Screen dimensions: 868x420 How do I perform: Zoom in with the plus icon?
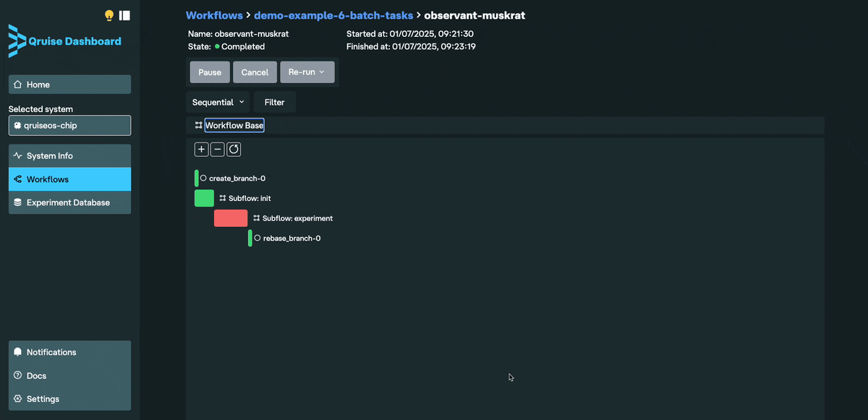point(202,150)
